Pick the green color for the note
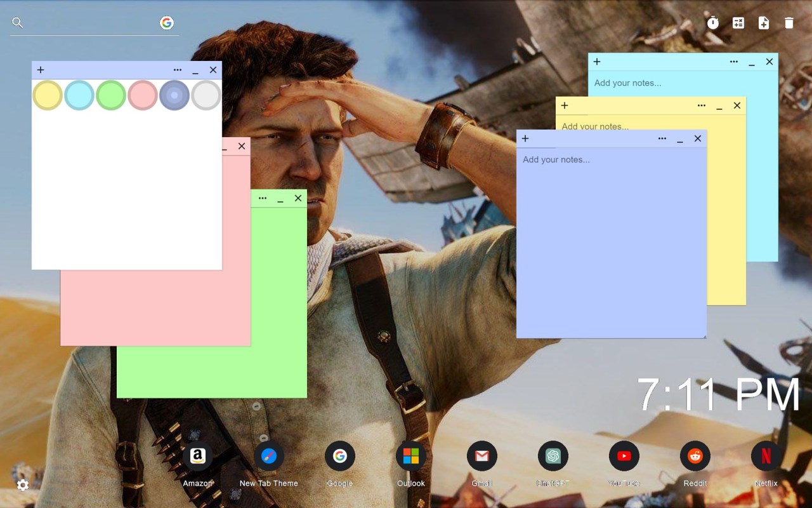812x508 pixels. click(x=111, y=95)
